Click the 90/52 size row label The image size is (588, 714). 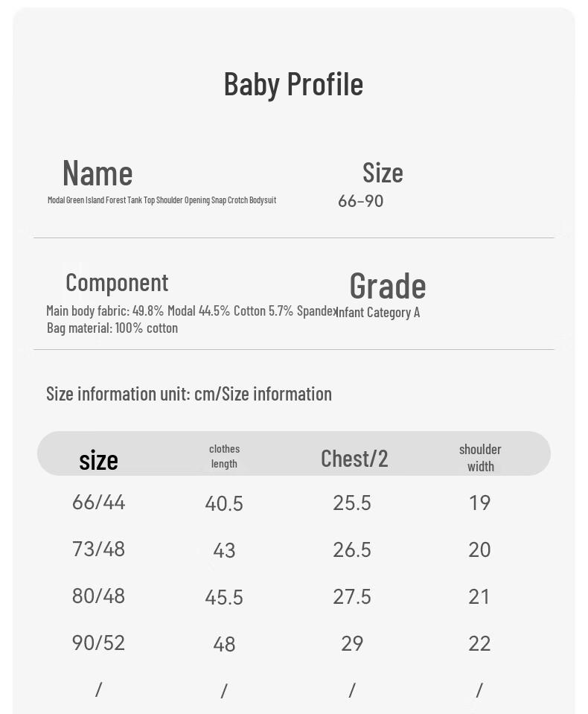coord(98,643)
